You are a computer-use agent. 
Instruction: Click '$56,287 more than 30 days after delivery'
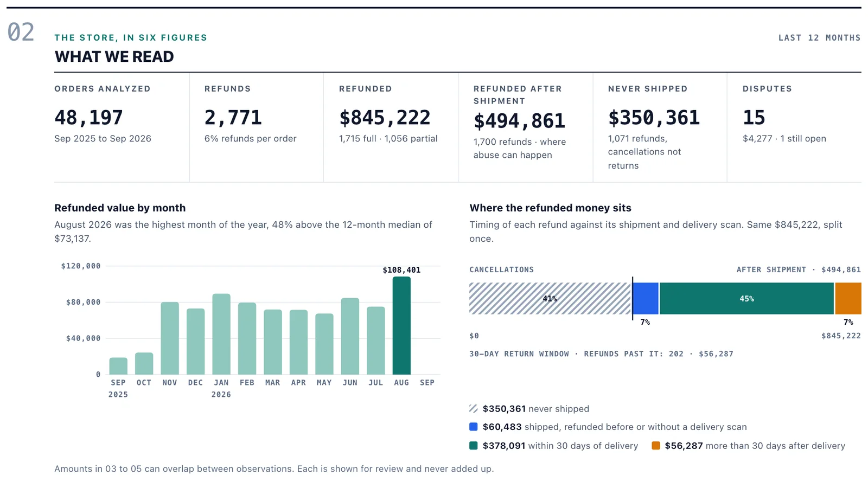[x=755, y=446]
